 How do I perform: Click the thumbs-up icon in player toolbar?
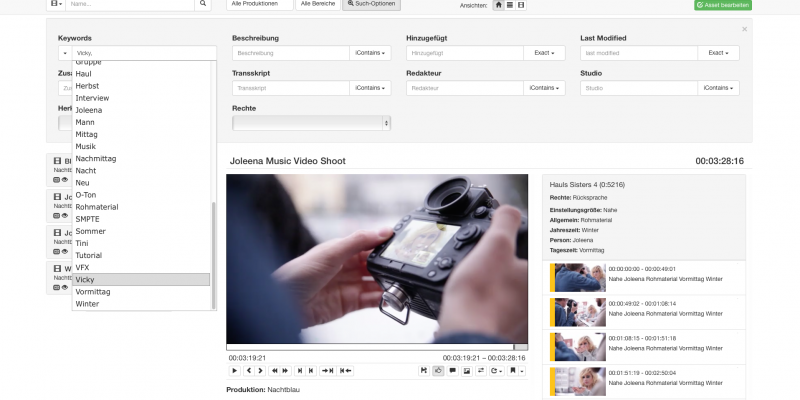[x=437, y=370]
